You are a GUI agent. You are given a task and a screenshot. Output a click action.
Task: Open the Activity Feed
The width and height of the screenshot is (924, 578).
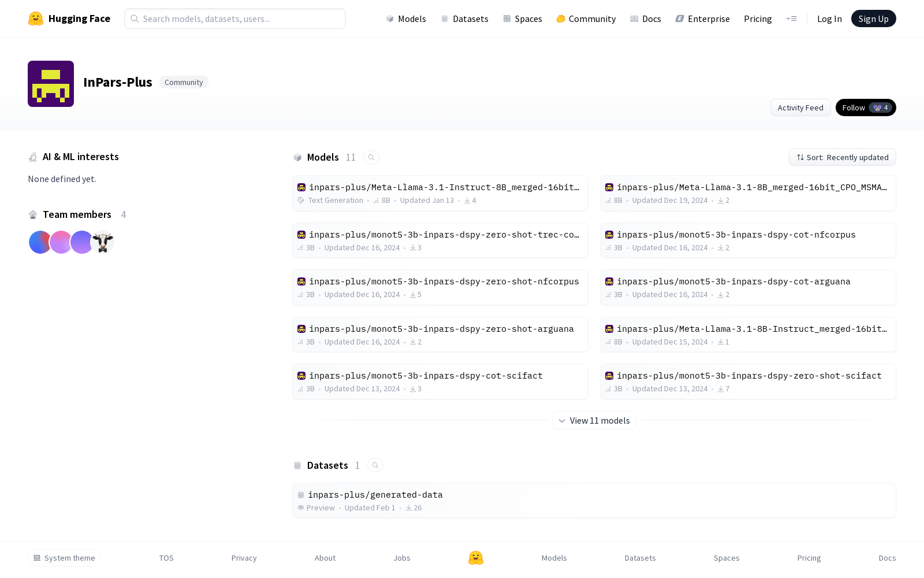[x=800, y=108]
